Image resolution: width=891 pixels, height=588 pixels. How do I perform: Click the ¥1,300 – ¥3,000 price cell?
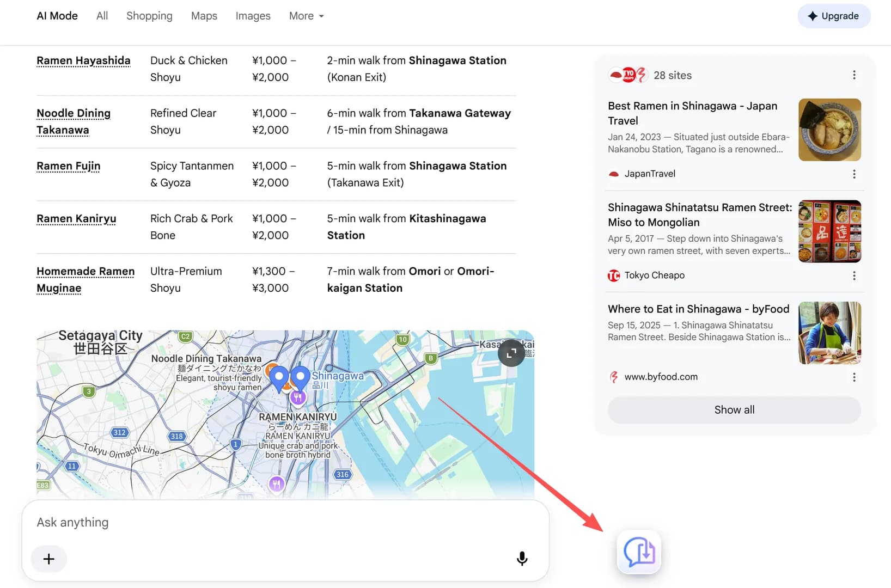point(273,279)
